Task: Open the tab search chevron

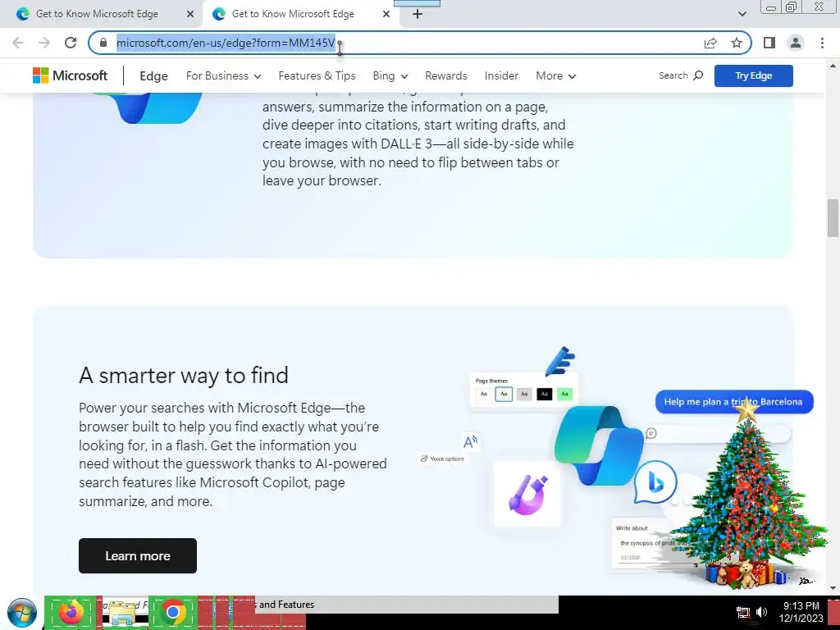Action: click(x=742, y=14)
